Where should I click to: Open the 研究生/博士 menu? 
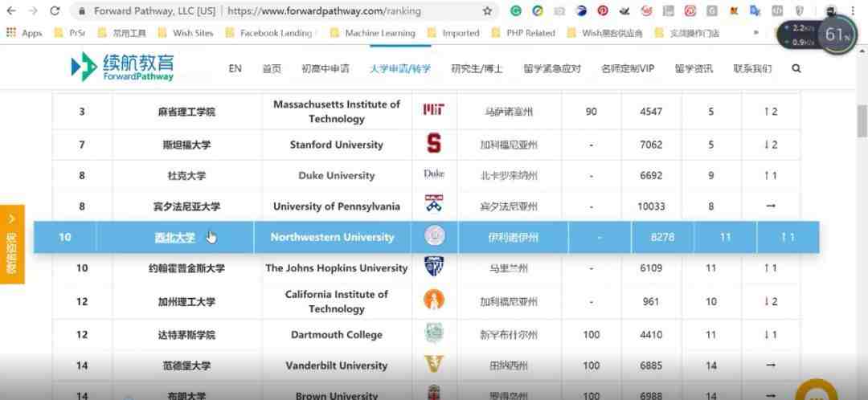(x=477, y=68)
